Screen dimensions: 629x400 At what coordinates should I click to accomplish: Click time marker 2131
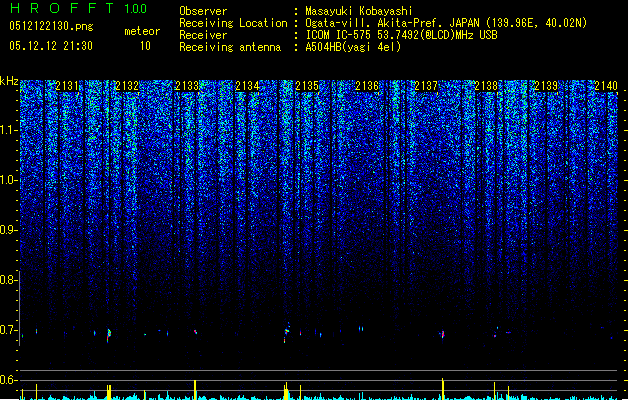pyautogui.click(x=67, y=86)
